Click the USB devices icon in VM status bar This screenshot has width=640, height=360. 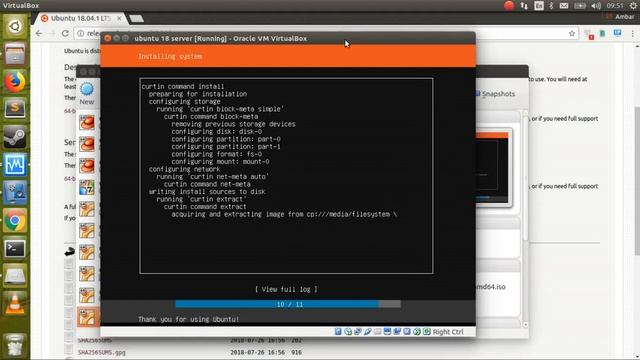coord(367,331)
